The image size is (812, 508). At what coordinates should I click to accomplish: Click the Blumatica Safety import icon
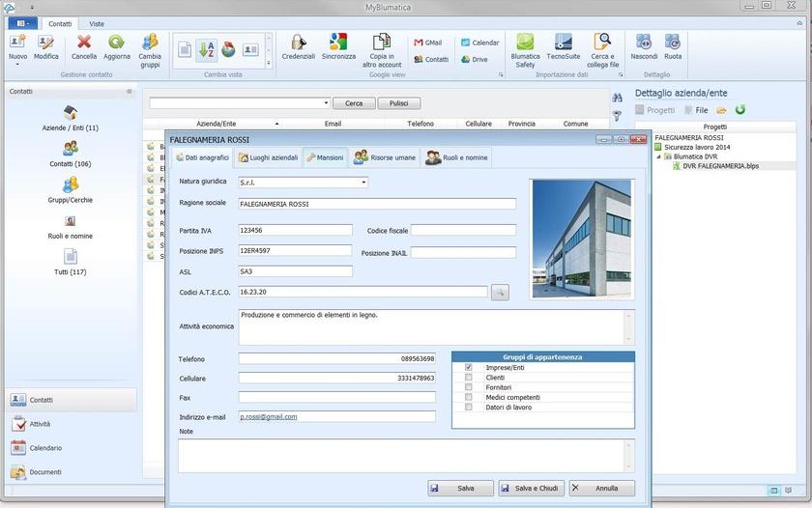525,46
